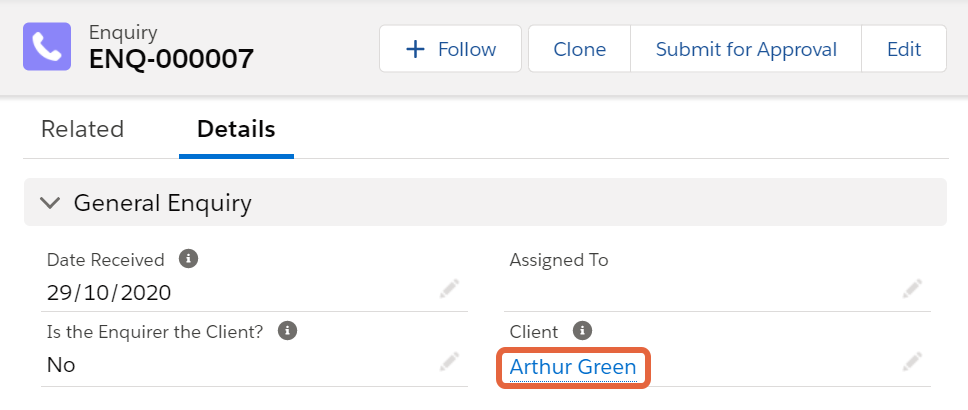Follow this enquiry record
Viewport: 968px width, 410px height.
click(x=451, y=49)
